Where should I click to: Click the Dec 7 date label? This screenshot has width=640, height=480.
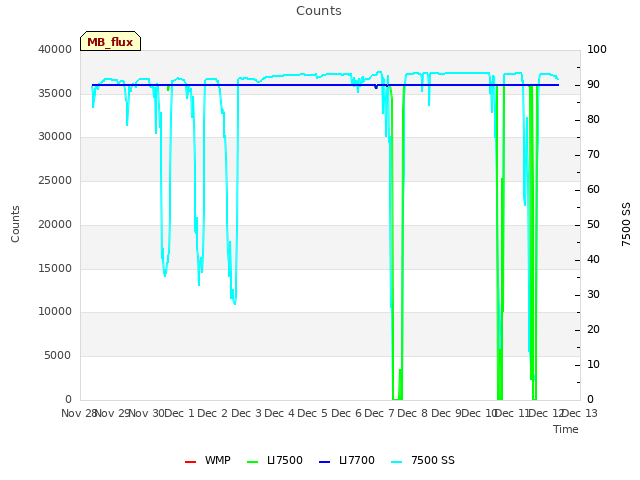380,413
